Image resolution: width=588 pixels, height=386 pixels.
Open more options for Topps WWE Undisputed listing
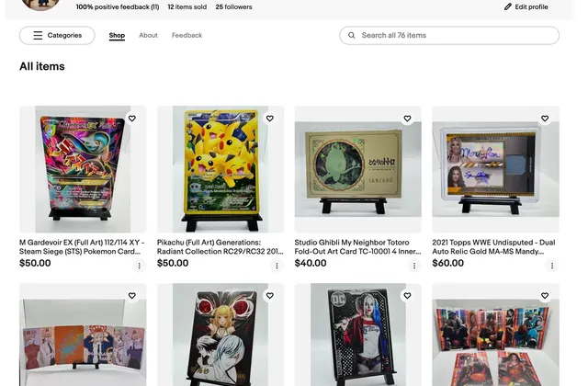(552, 266)
